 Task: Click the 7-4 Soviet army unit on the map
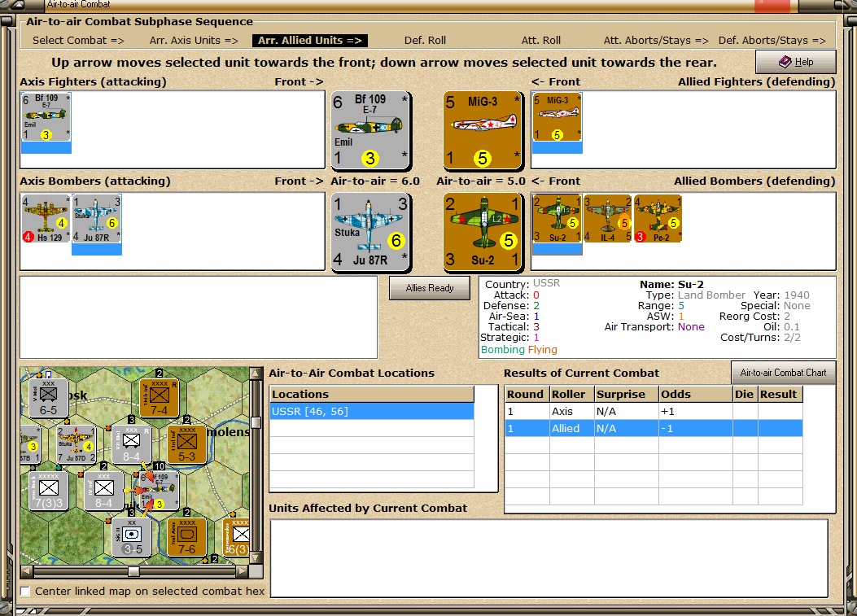tap(159, 399)
